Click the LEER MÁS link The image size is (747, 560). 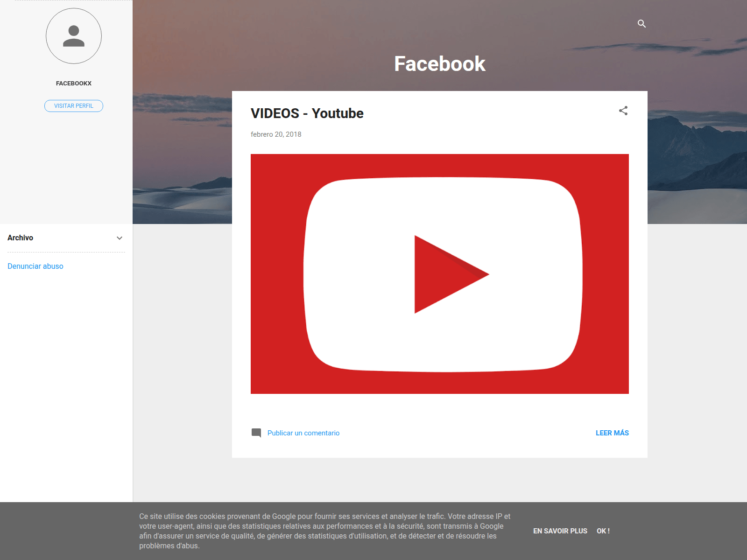coord(612,433)
